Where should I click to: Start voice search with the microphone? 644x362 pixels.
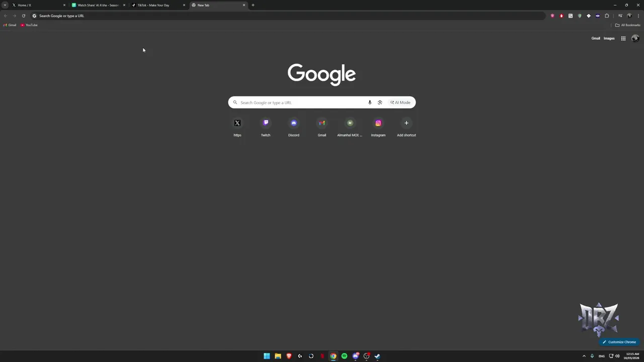tap(370, 103)
